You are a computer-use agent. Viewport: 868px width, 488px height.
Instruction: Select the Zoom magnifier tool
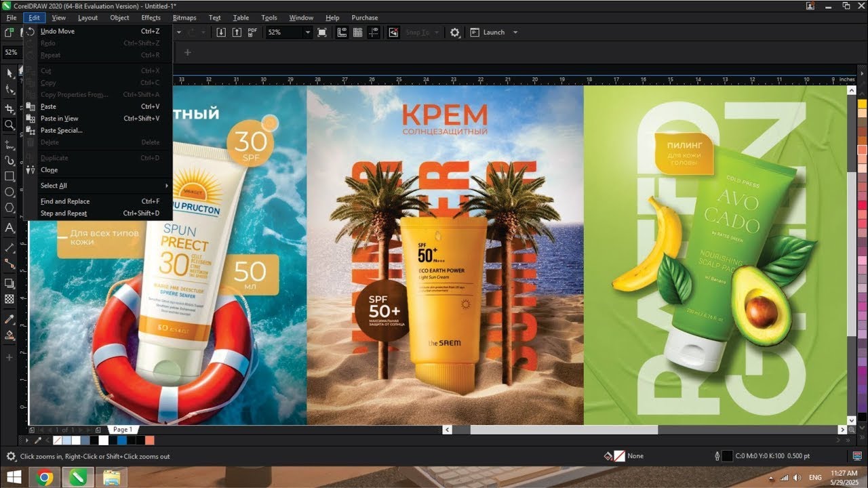point(9,125)
